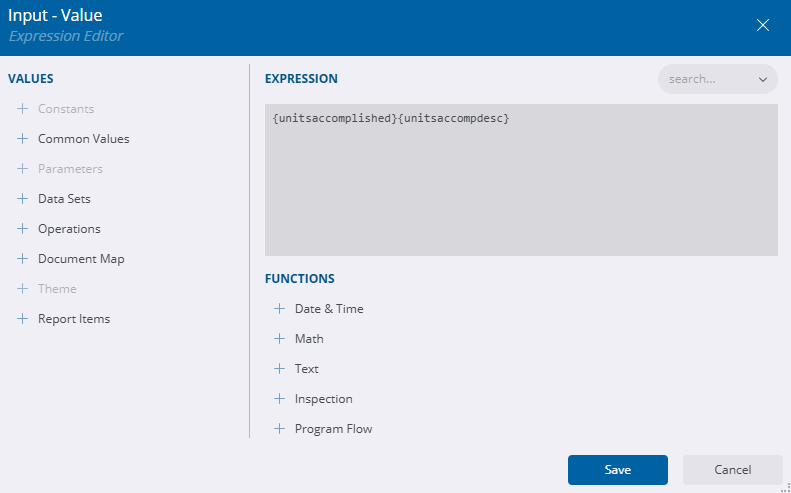Click the plus icon beside Program Flow

point(279,429)
